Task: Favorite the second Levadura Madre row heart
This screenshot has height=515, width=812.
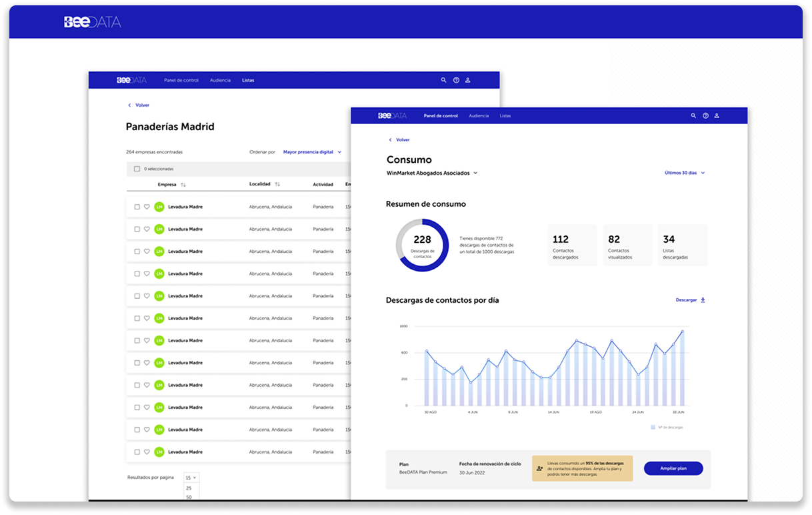Action: (147, 229)
